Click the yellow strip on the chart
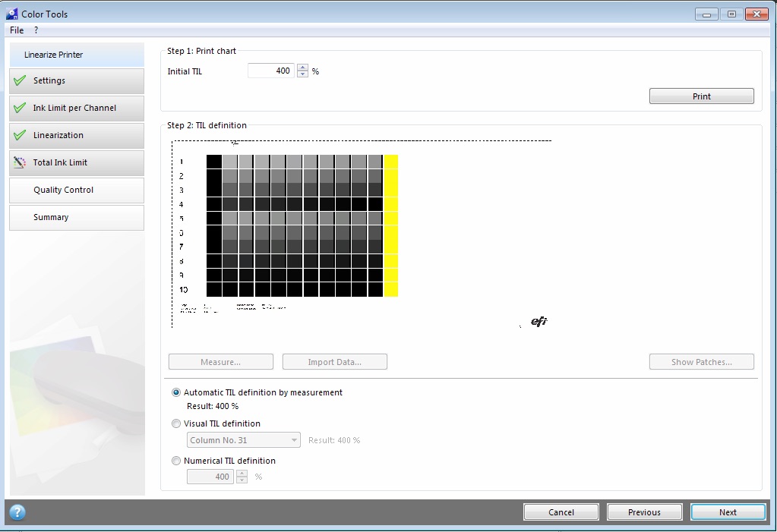The width and height of the screenshot is (777, 532). tap(391, 226)
